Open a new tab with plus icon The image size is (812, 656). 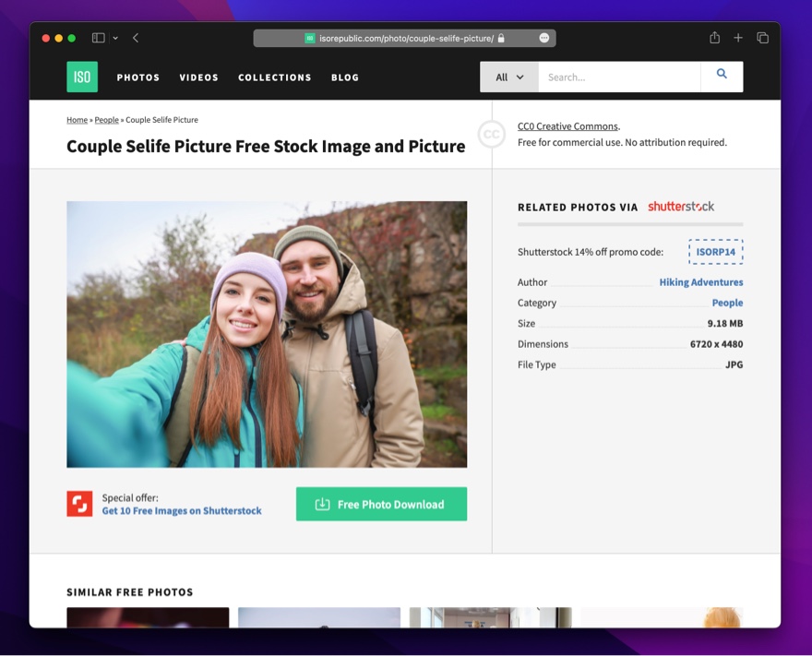pyautogui.click(x=738, y=38)
